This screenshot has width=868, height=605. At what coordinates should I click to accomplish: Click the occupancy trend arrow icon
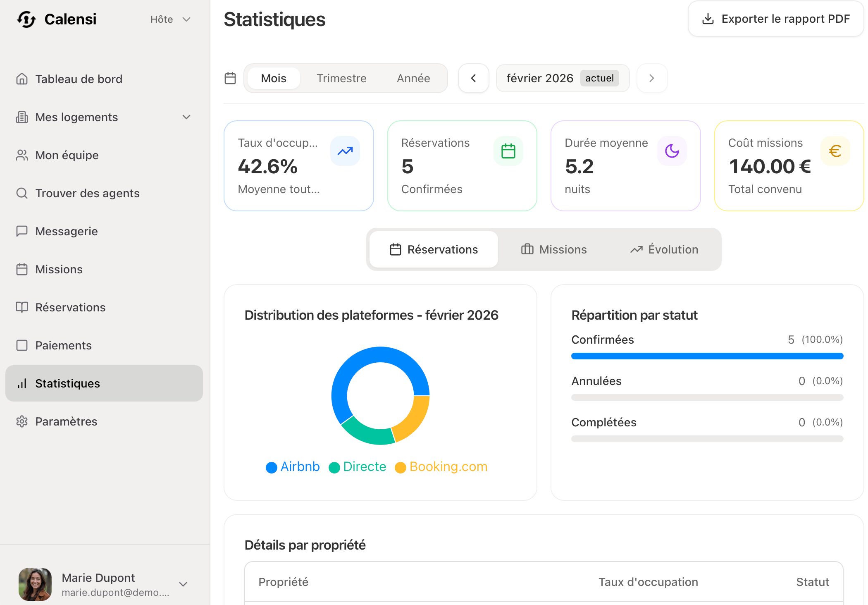[x=345, y=151]
